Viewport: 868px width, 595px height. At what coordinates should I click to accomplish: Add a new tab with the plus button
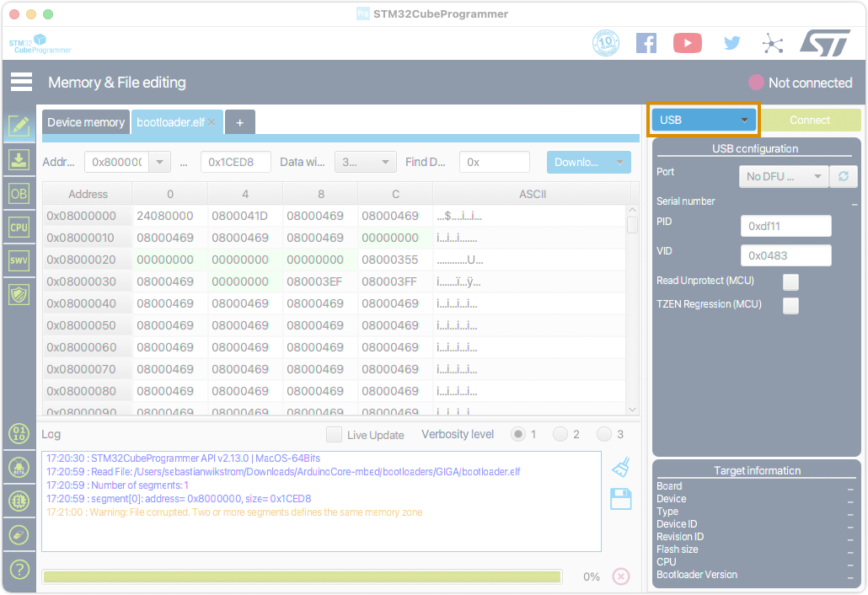click(239, 122)
